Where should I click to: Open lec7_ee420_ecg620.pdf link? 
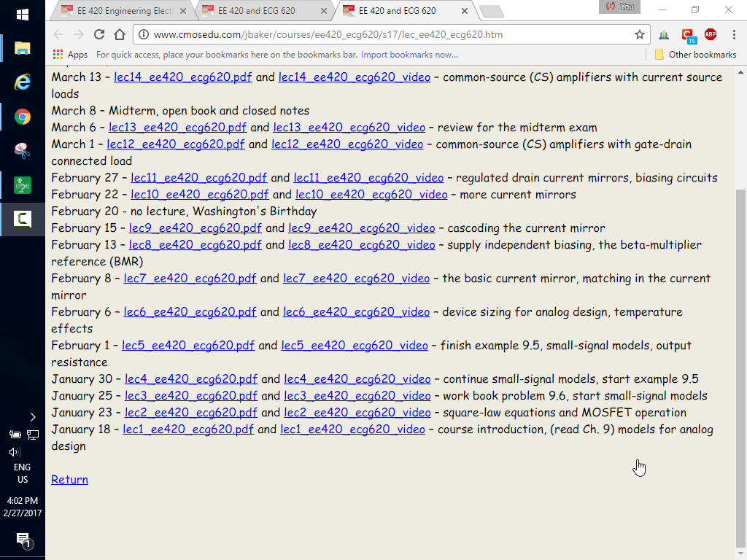pos(190,279)
